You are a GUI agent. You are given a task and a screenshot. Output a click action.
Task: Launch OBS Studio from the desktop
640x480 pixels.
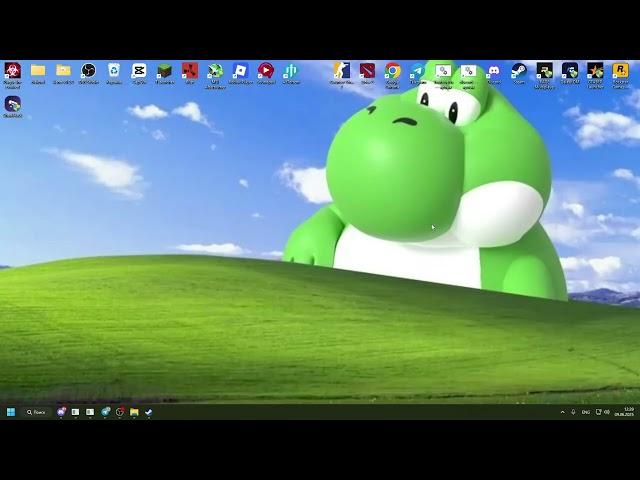click(89, 71)
